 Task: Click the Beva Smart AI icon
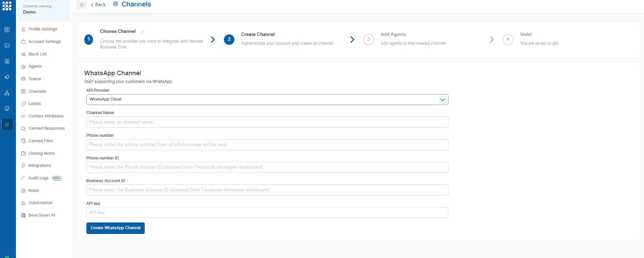pos(23,215)
